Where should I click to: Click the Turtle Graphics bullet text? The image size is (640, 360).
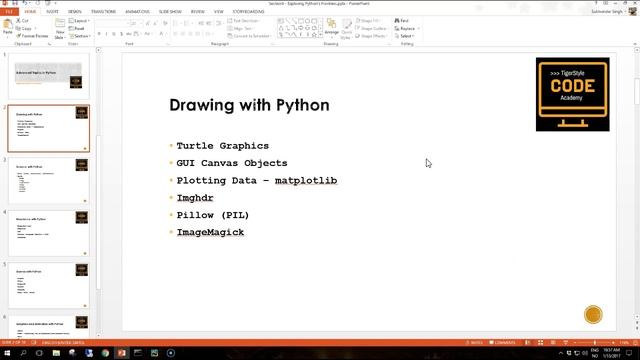click(x=222, y=146)
